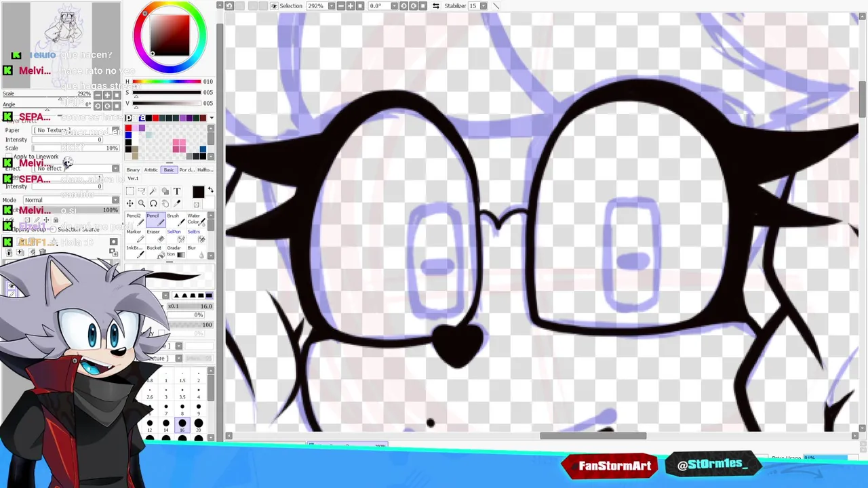The width and height of the screenshot is (868, 488).
Task: Click the canvas horizontal scrollbar
Action: point(593,436)
